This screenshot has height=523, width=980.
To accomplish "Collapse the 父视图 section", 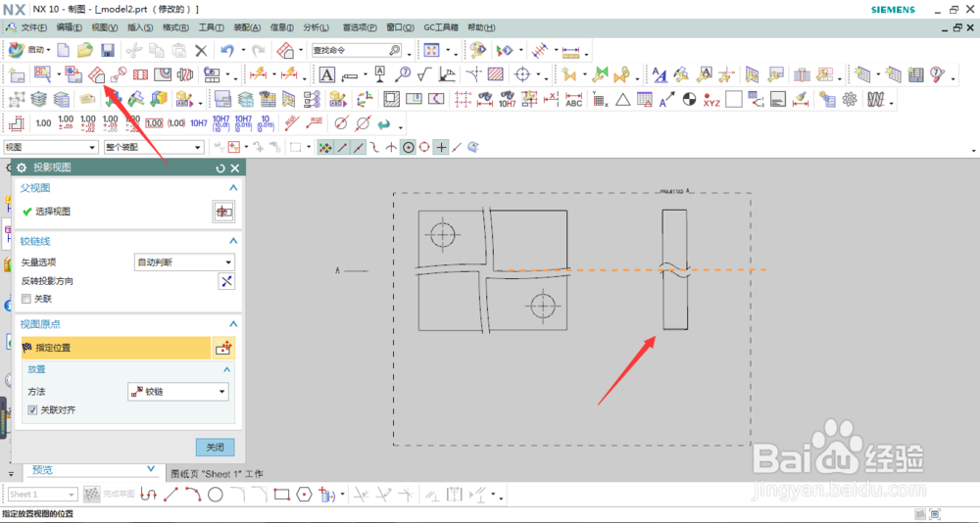I will [x=233, y=187].
